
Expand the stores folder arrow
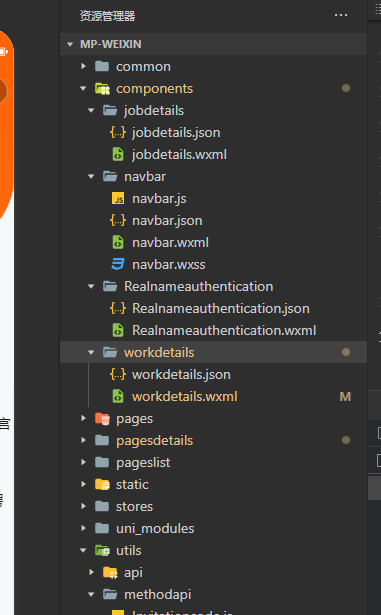coord(83,506)
